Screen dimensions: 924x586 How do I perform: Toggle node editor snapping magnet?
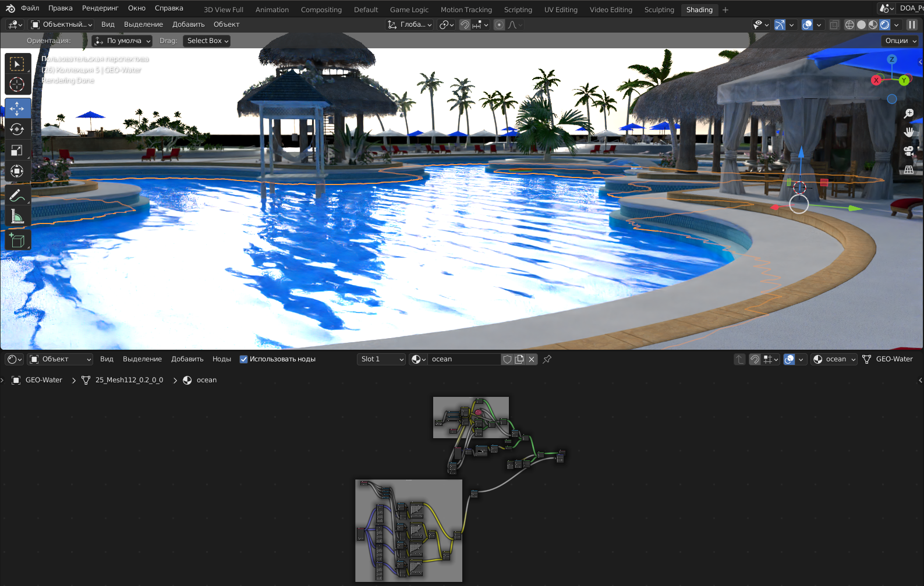tap(755, 360)
